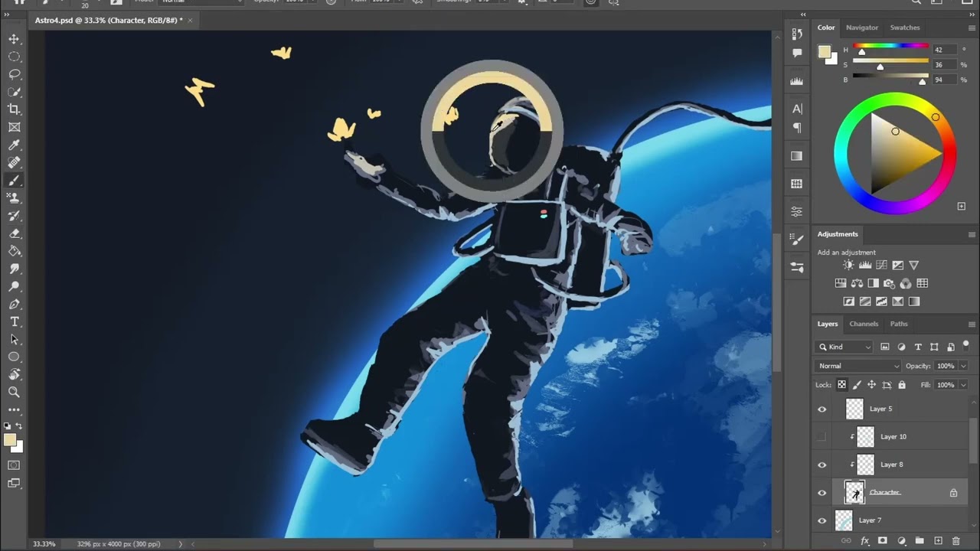Select the Frame tool
This screenshot has width=980, height=551.
(14, 127)
